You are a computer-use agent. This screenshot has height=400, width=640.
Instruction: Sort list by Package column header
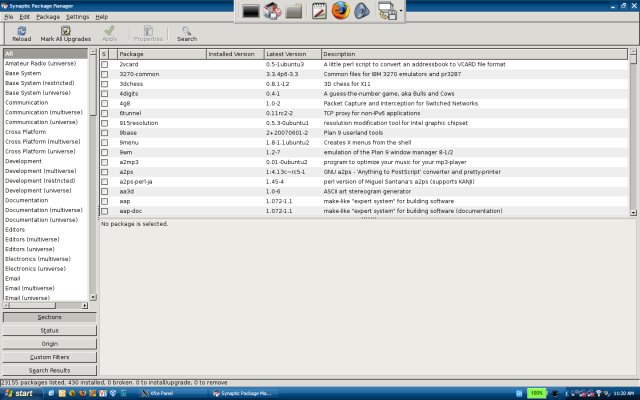point(160,53)
